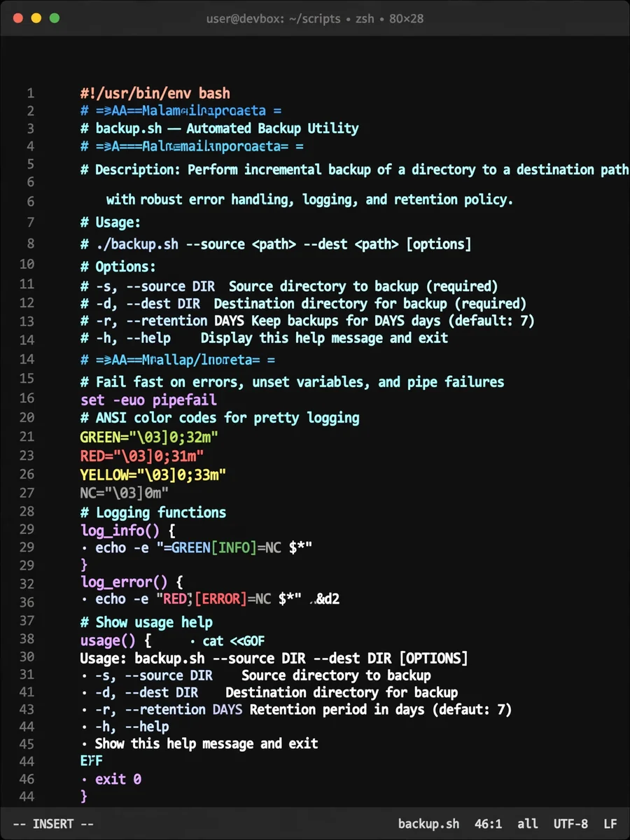Click the '# Usage:' comment line
The width and height of the screenshot is (630, 840).
(x=111, y=223)
